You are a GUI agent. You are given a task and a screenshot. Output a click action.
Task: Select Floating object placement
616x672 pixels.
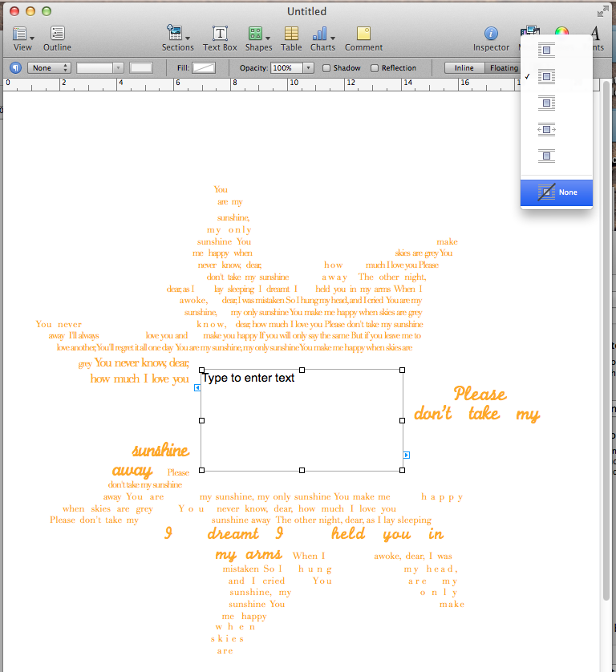(x=504, y=68)
